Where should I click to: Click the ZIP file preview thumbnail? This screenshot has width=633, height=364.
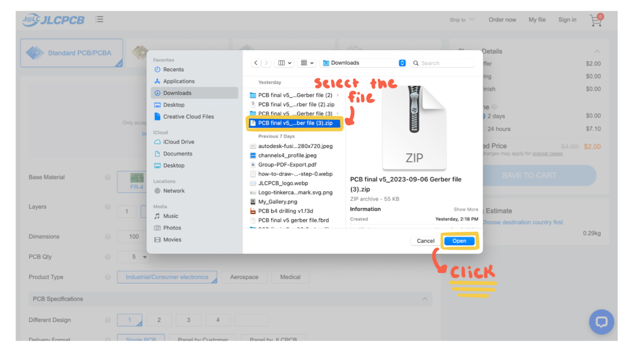[414, 128]
